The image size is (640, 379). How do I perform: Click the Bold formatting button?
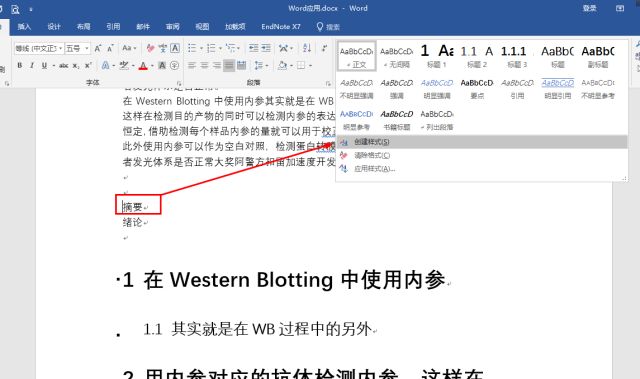click(20, 65)
